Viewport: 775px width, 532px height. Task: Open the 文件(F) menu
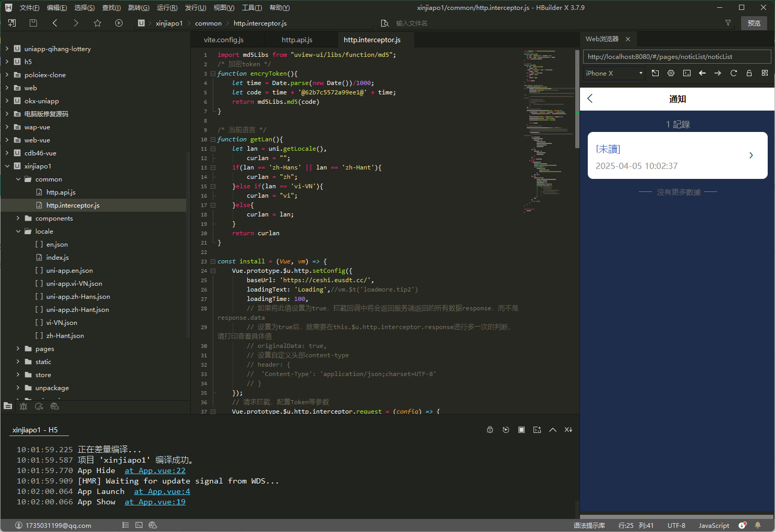[x=29, y=7]
